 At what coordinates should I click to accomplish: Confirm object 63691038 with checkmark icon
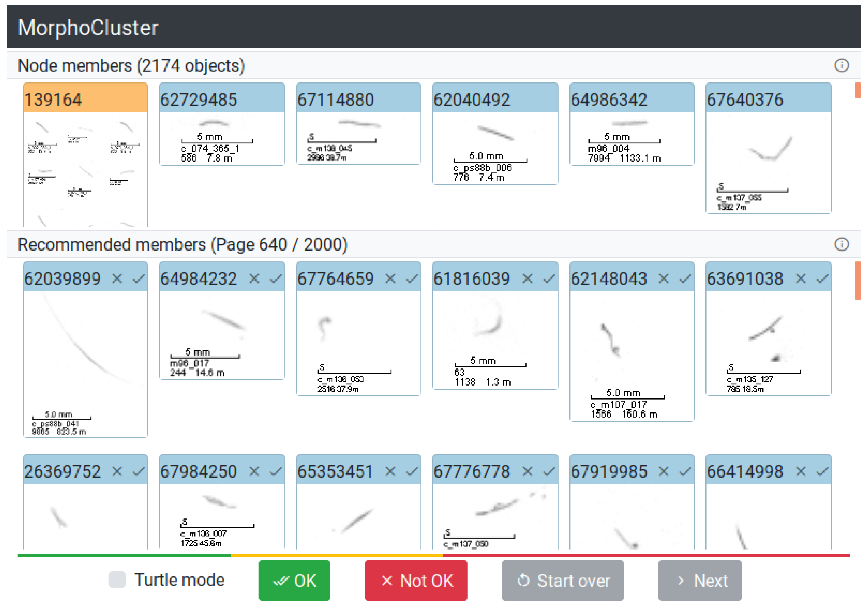(822, 279)
